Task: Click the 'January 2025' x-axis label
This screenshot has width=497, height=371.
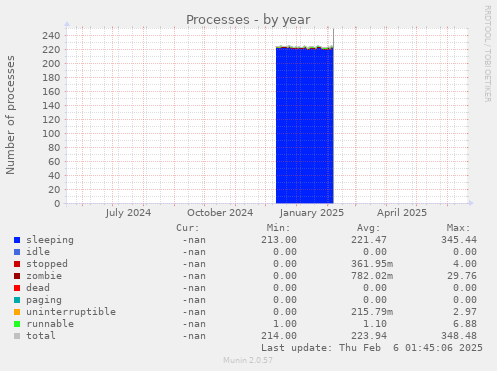Action: (x=312, y=213)
